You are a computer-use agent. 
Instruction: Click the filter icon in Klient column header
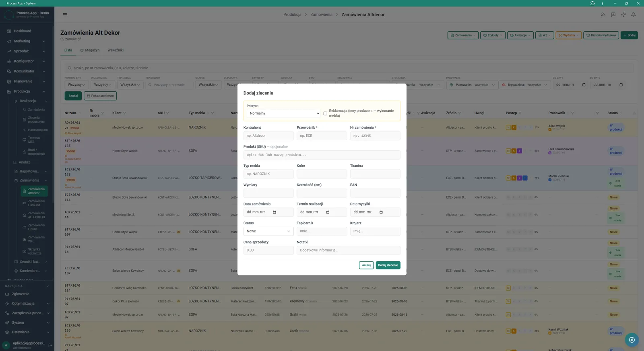[x=124, y=113]
